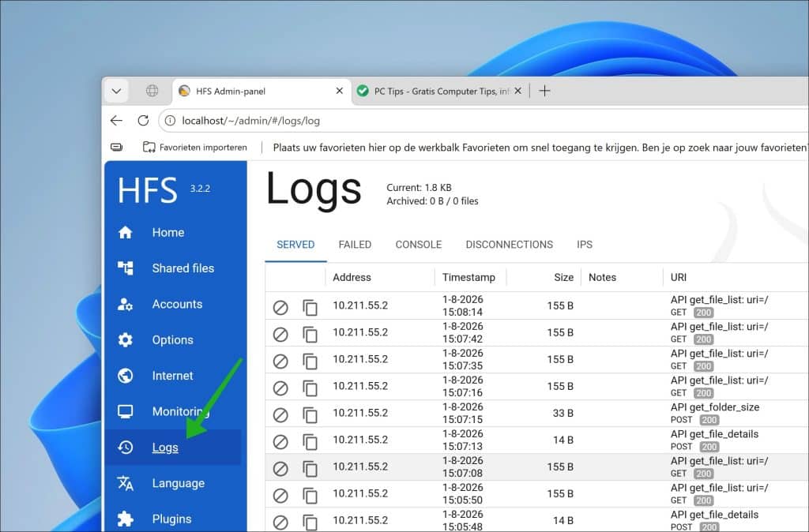The width and height of the screenshot is (809, 532).
Task: Click the workspaces globe icon in tab bar
Action: (x=152, y=92)
